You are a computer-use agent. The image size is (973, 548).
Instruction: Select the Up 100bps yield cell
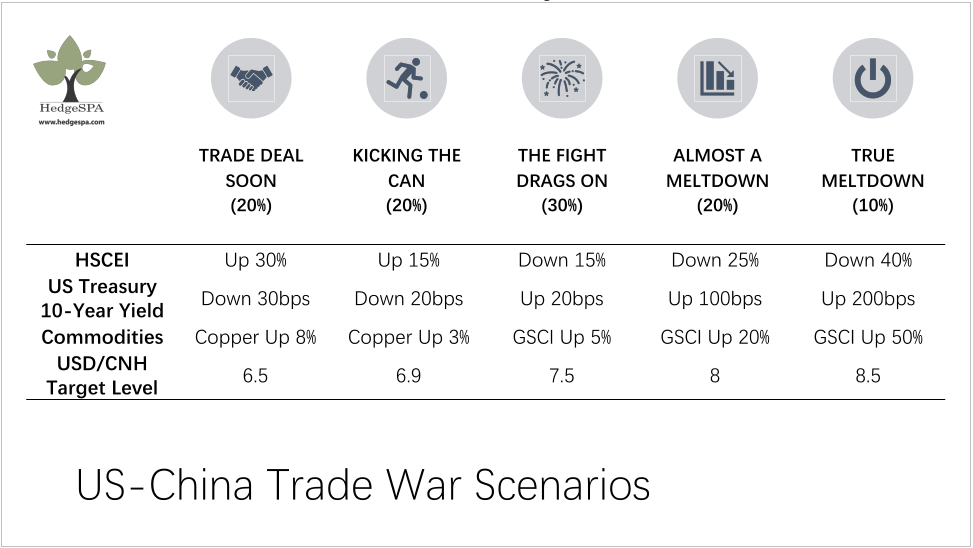715,299
